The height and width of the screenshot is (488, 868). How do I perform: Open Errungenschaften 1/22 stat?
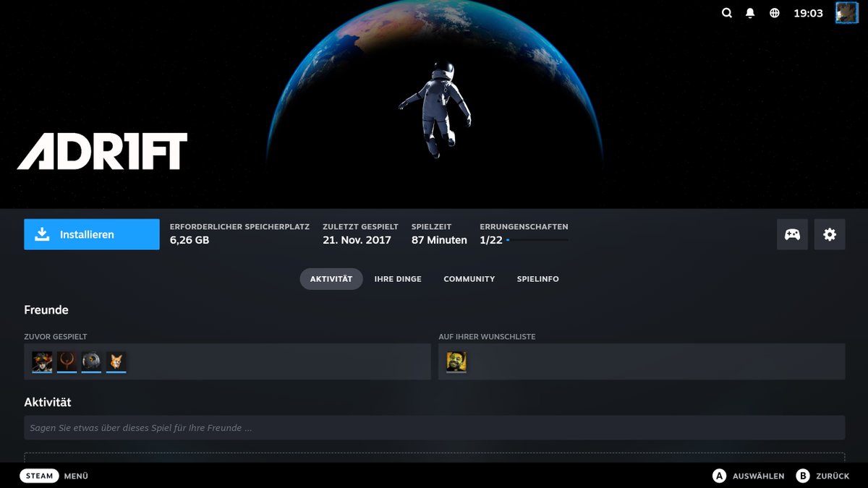pyautogui.click(x=524, y=234)
